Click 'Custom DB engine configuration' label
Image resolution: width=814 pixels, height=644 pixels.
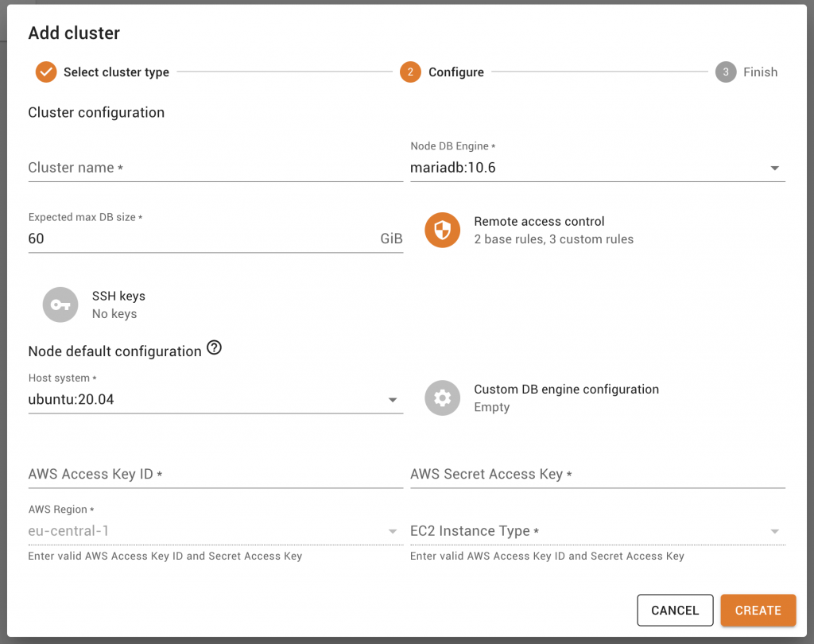coord(566,390)
